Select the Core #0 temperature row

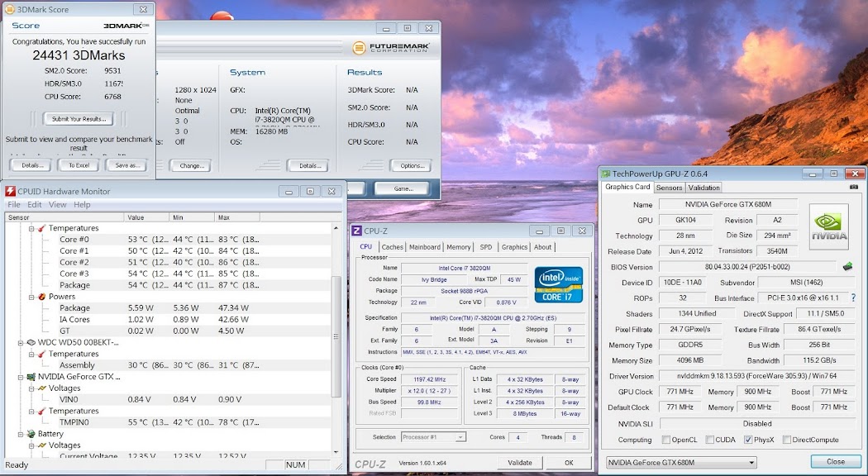(169, 240)
